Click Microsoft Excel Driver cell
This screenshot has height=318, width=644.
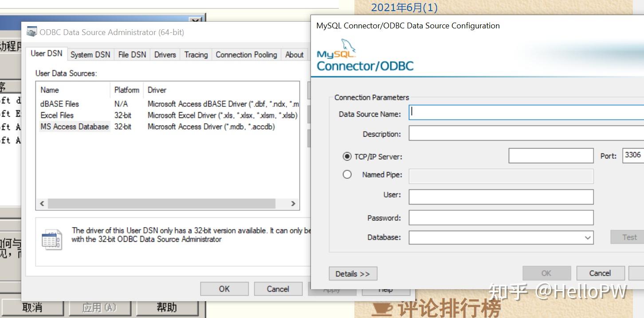pos(222,115)
